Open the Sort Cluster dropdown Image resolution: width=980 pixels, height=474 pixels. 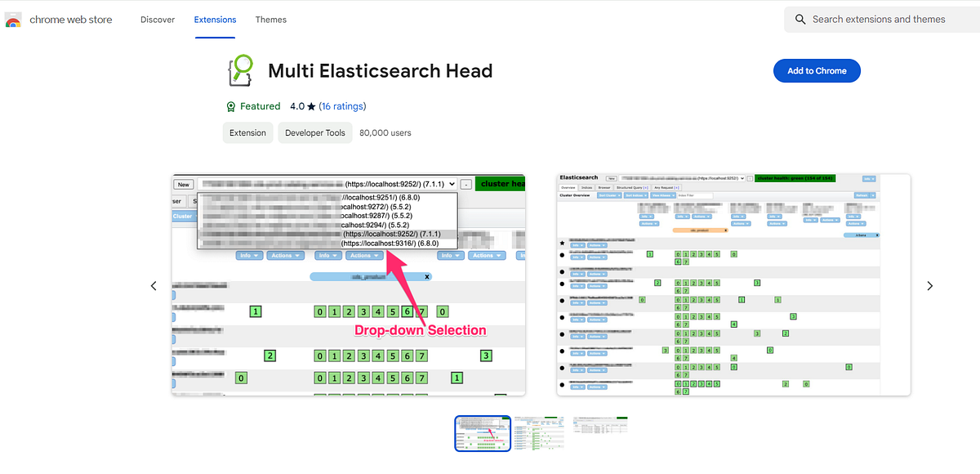608,195
